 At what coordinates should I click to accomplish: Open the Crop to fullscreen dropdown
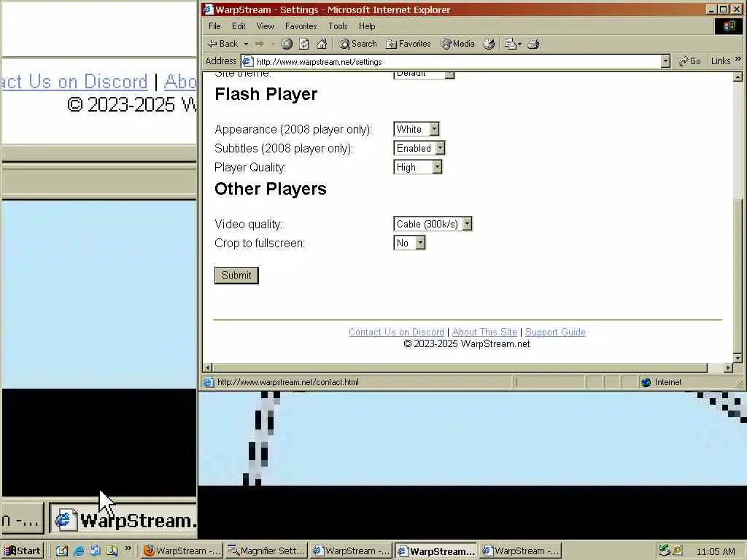(x=409, y=243)
